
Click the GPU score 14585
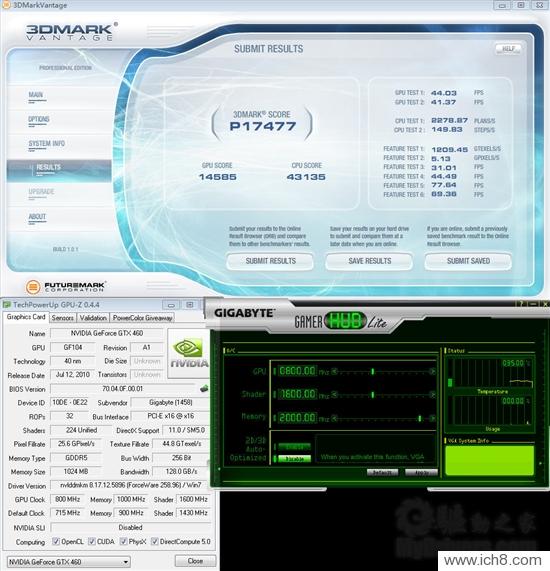[x=217, y=177]
